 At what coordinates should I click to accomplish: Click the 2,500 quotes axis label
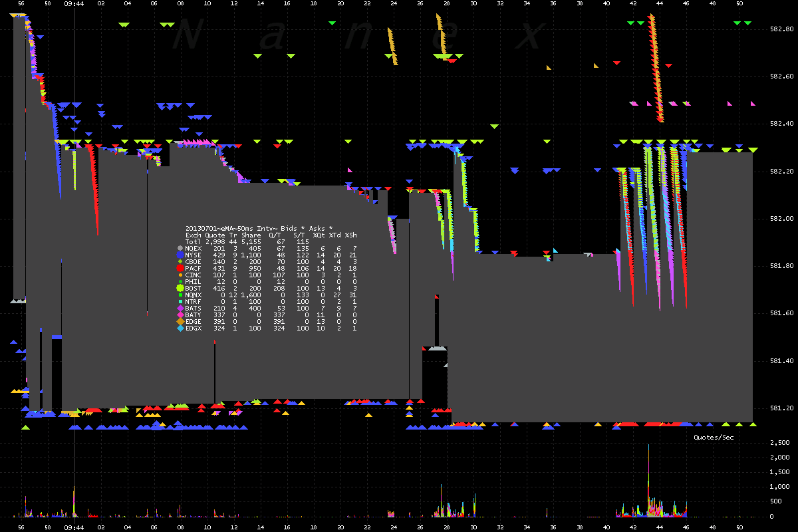coord(781,443)
